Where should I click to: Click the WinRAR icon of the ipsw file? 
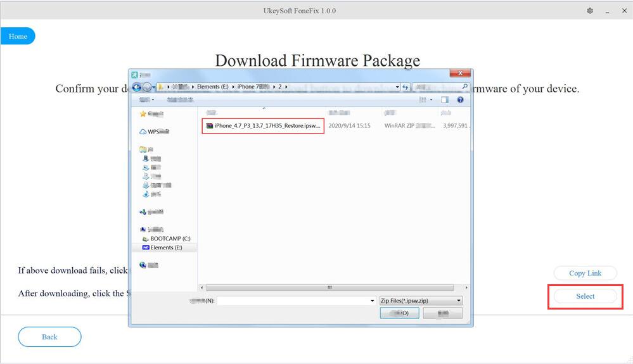coord(210,126)
